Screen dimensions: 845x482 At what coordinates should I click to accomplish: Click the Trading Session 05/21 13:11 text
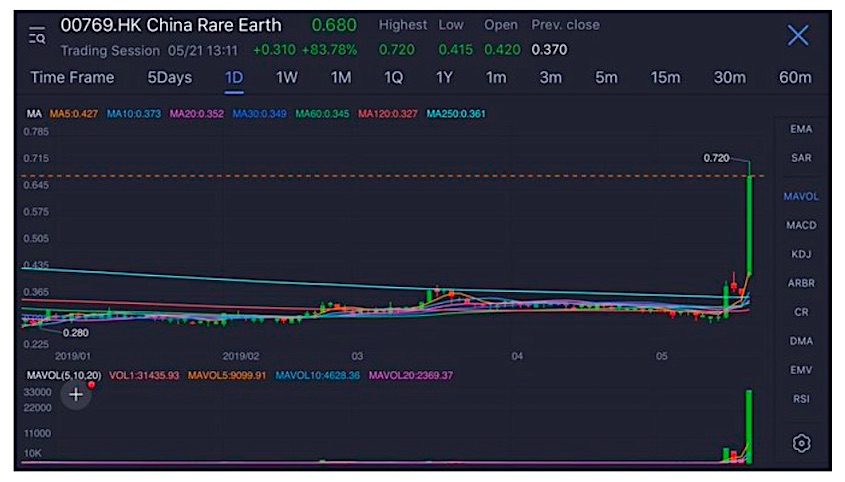[x=149, y=51]
